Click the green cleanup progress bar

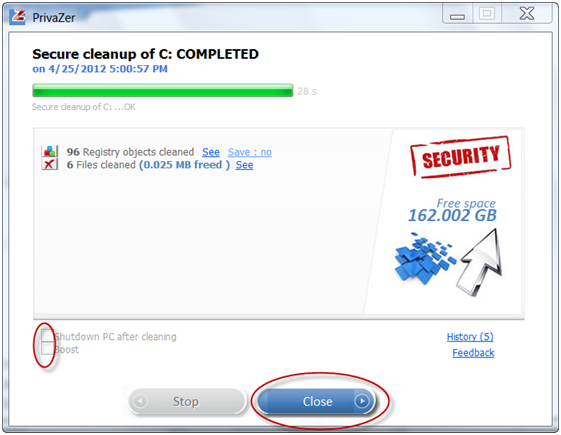coord(163,91)
